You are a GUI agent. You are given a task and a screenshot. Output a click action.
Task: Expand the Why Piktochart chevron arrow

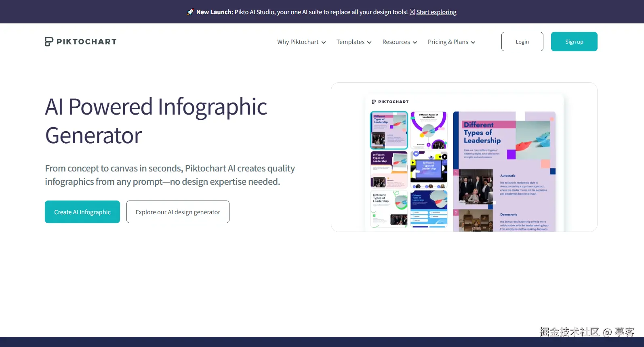tap(324, 42)
